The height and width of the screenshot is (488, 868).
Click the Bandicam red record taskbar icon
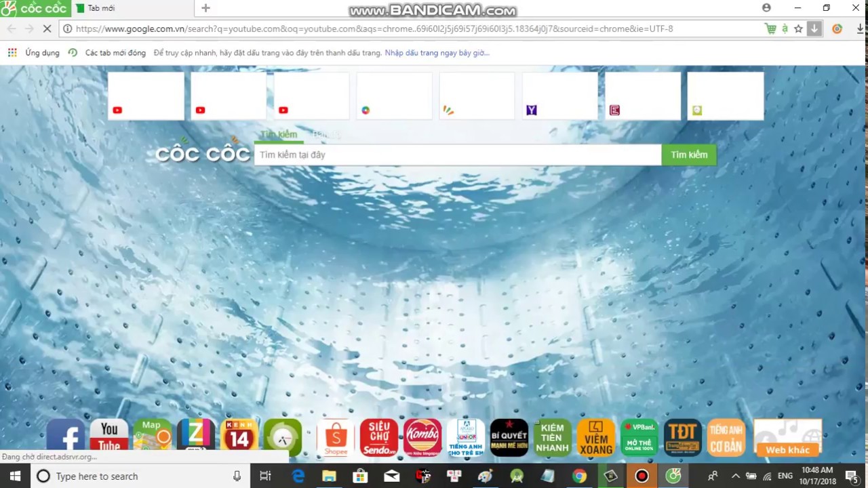click(642, 476)
